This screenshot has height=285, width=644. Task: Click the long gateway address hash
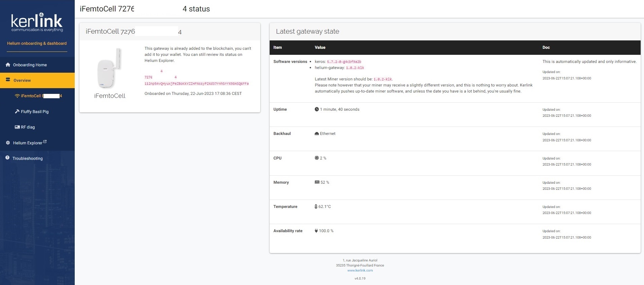point(196,83)
